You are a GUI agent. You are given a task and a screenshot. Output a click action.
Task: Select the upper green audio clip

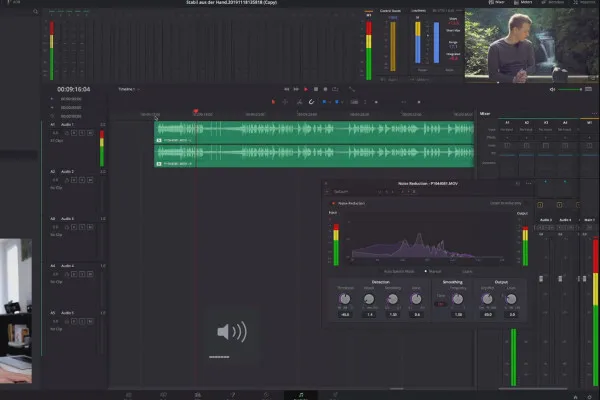point(314,132)
